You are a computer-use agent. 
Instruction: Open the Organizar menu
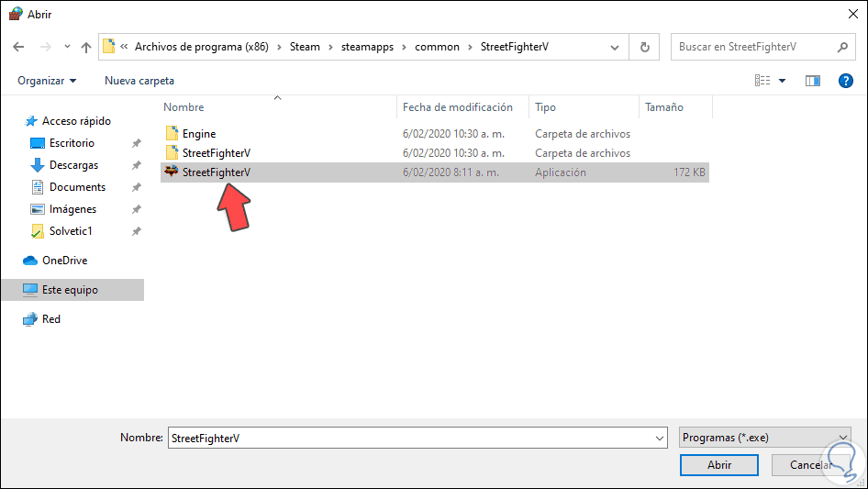tap(47, 81)
